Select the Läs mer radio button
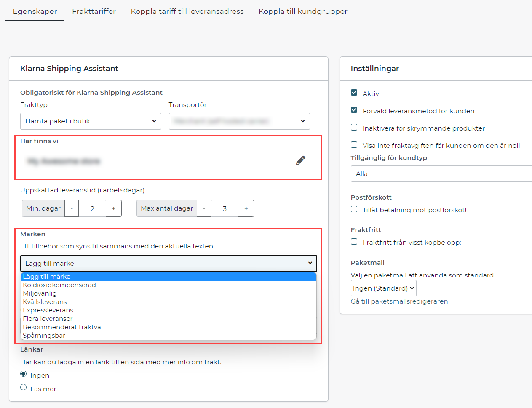The width and height of the screenshot is (532, 408). coord(23,387)
